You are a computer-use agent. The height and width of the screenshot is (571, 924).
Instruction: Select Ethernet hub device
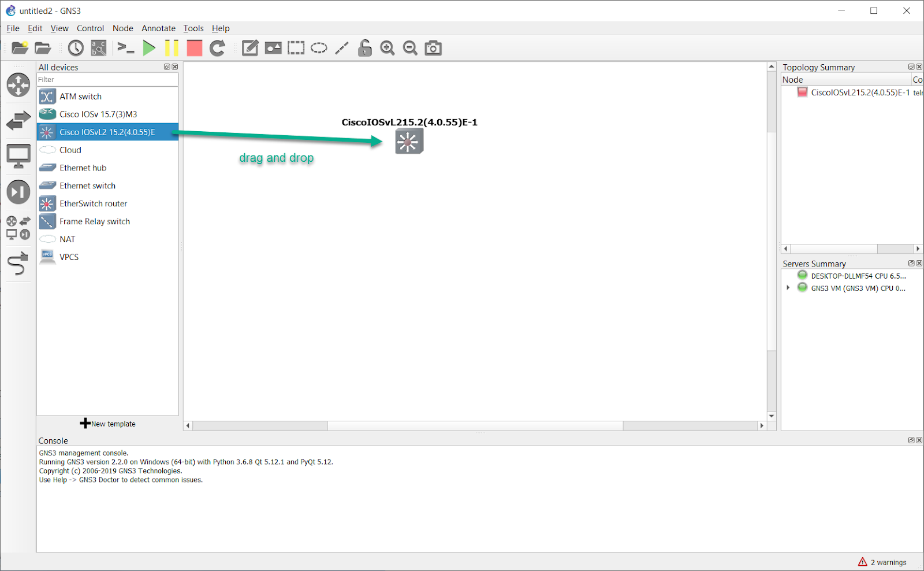coord(107,168)
